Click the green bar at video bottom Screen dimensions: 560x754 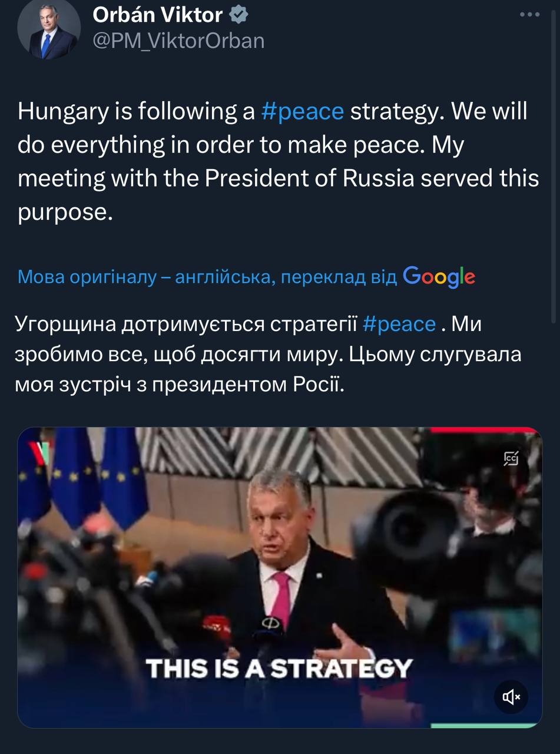pyautogui.click(x=486, y=725)
